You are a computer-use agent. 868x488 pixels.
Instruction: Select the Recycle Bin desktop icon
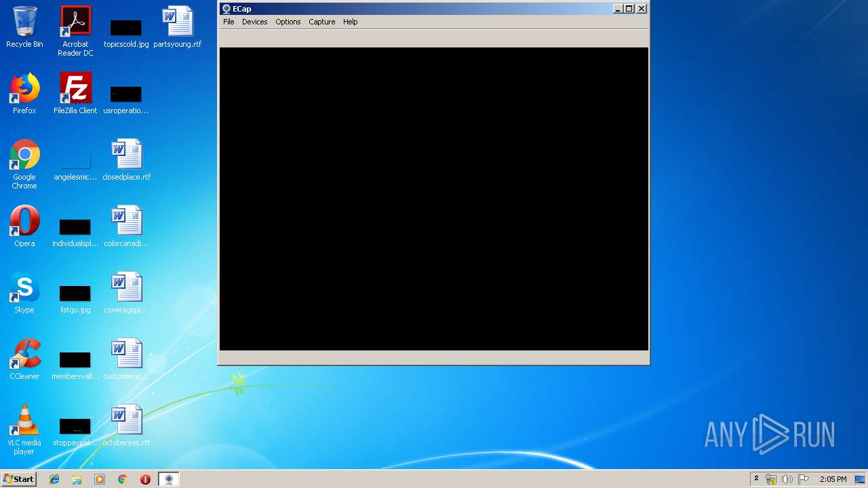[x=24, y=28]
